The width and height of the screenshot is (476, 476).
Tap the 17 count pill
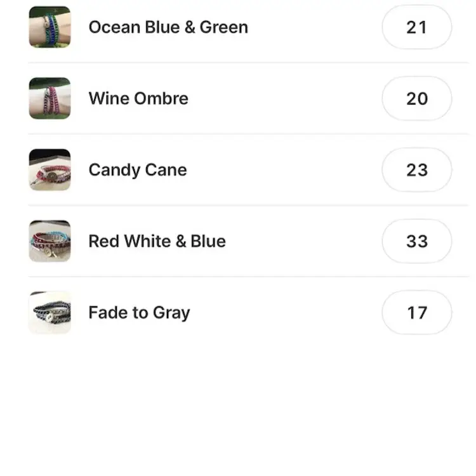(416, 312)
